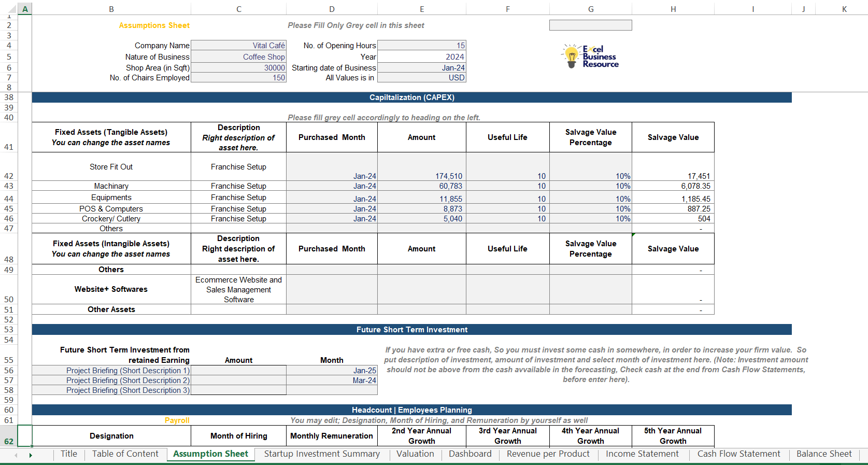
Task: Click the 'POS & Computers' asset name cell
Action: coord(111,208)
